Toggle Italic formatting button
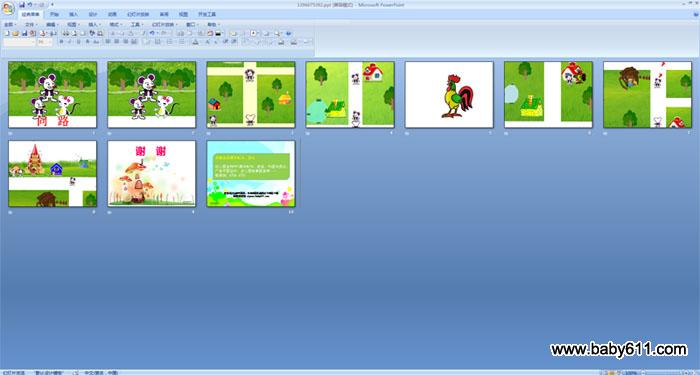 coord(70,42)
